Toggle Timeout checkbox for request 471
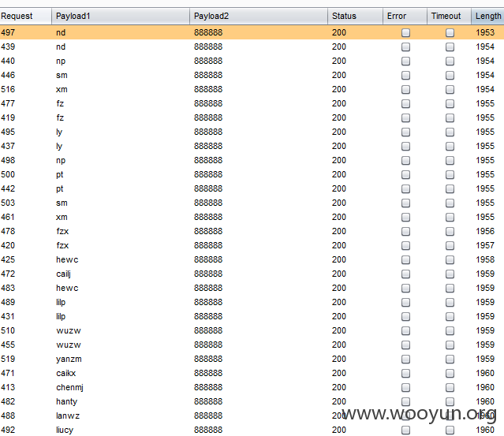Image resolution: width=504 pixels, height=436 pixels. point(450,374)
